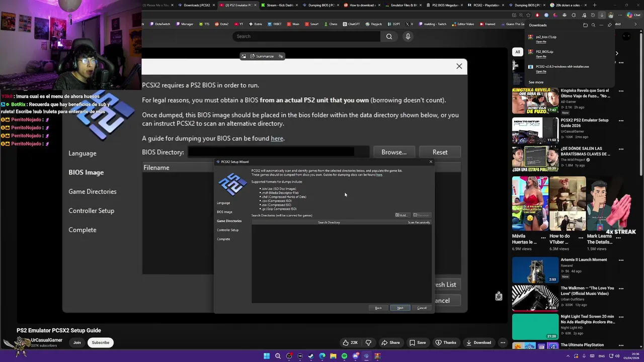Search downloads with magnifier in panel
The image size is (644, 362).
[x=593, y=25]
